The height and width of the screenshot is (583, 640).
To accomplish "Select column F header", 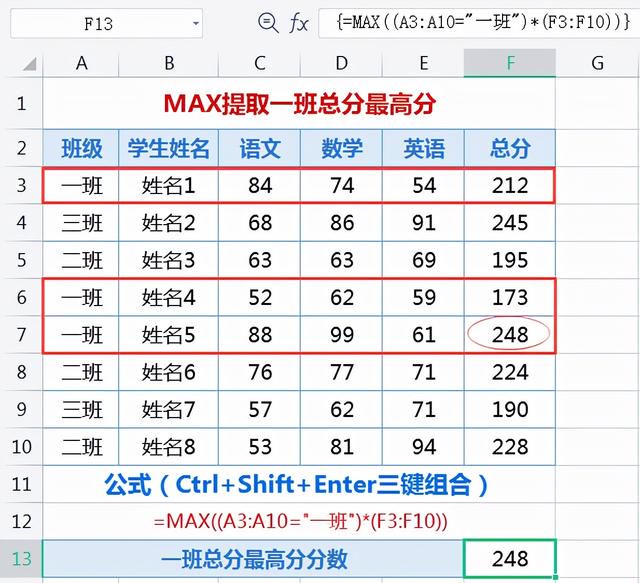I will (510, 63).
